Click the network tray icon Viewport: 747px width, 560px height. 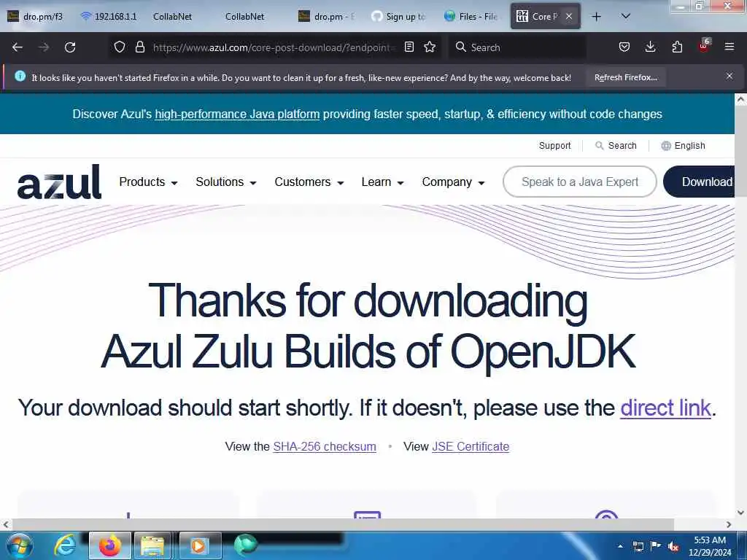click(x=638, y=546)
